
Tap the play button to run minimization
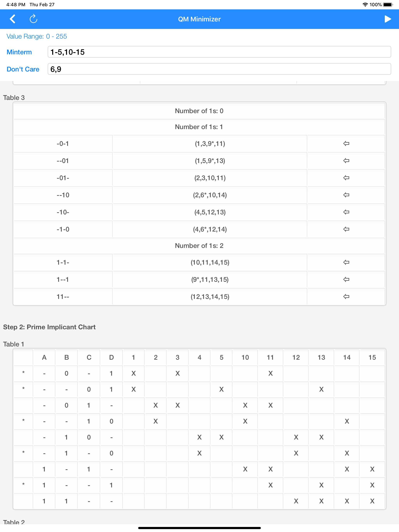388,19
